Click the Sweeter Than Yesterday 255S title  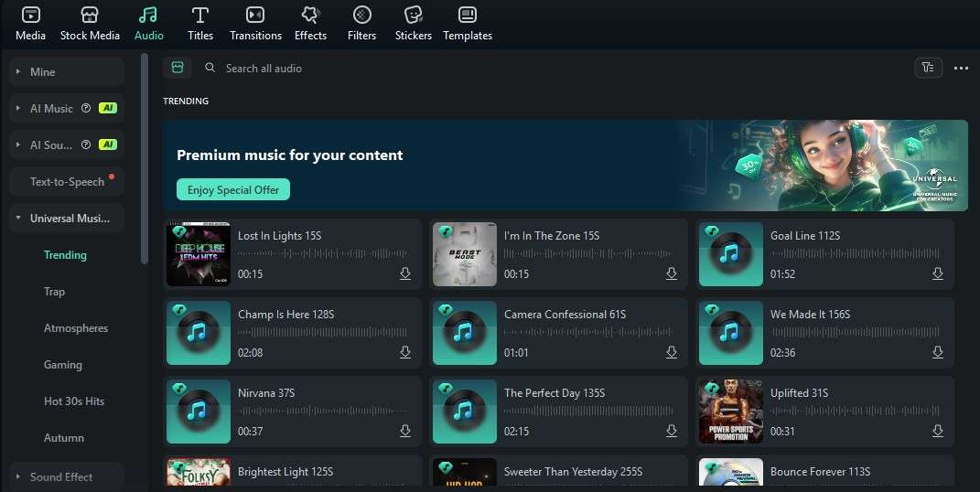tap(573, 471)
